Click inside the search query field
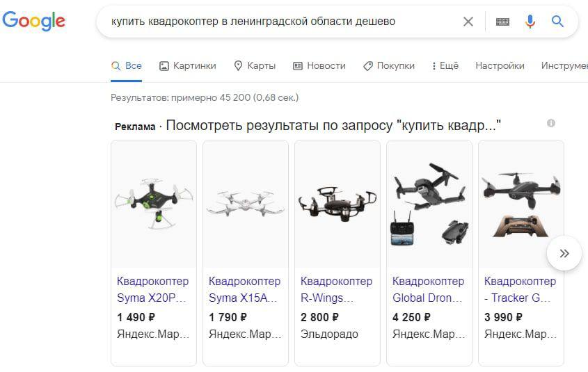 coord(278,22)
